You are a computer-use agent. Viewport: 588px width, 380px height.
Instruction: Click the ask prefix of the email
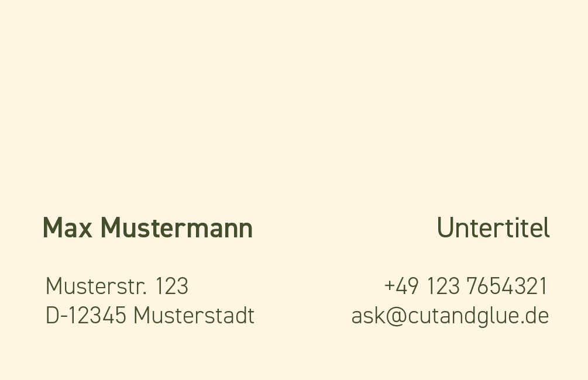pyautogui.click(x=368, y=317)
